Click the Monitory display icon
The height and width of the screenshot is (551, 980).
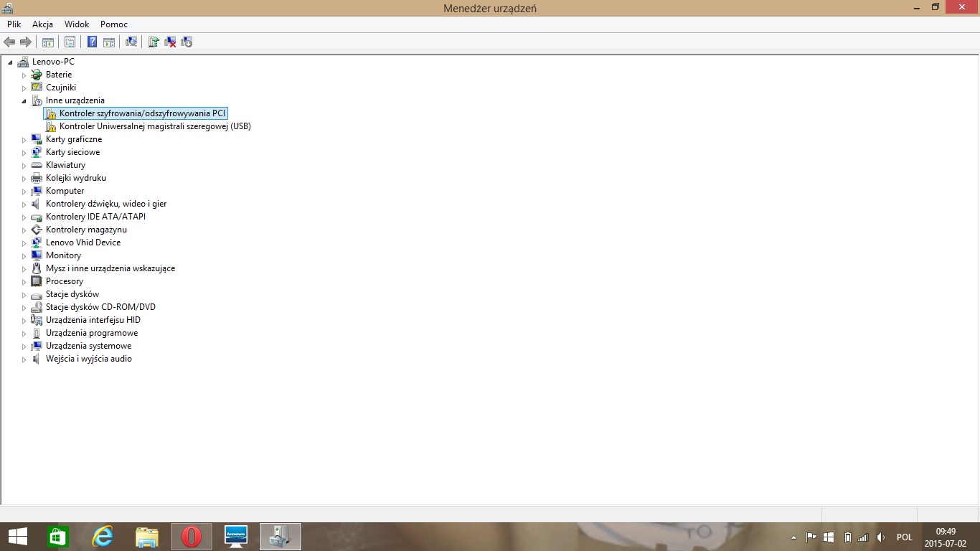coord(37,255)
